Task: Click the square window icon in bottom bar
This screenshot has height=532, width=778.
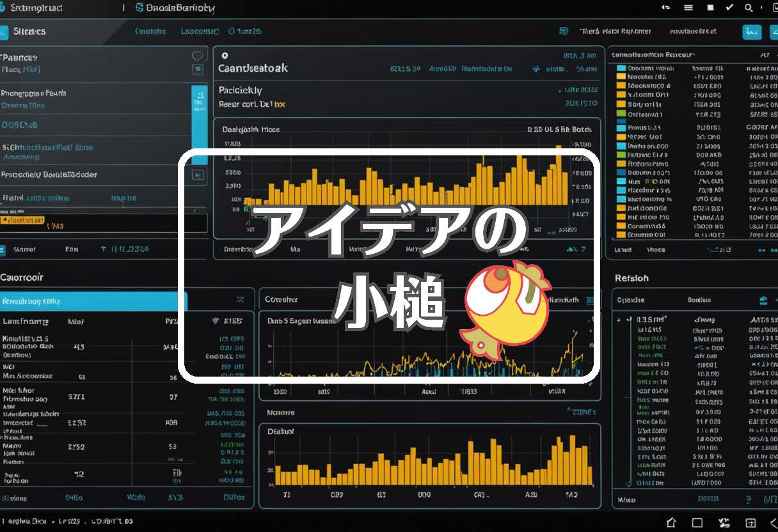Action: (x=697, y=522)
